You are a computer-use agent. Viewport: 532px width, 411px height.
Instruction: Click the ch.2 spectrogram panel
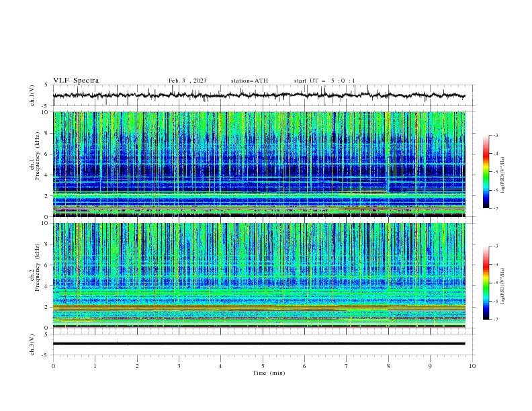coord(259,275)
